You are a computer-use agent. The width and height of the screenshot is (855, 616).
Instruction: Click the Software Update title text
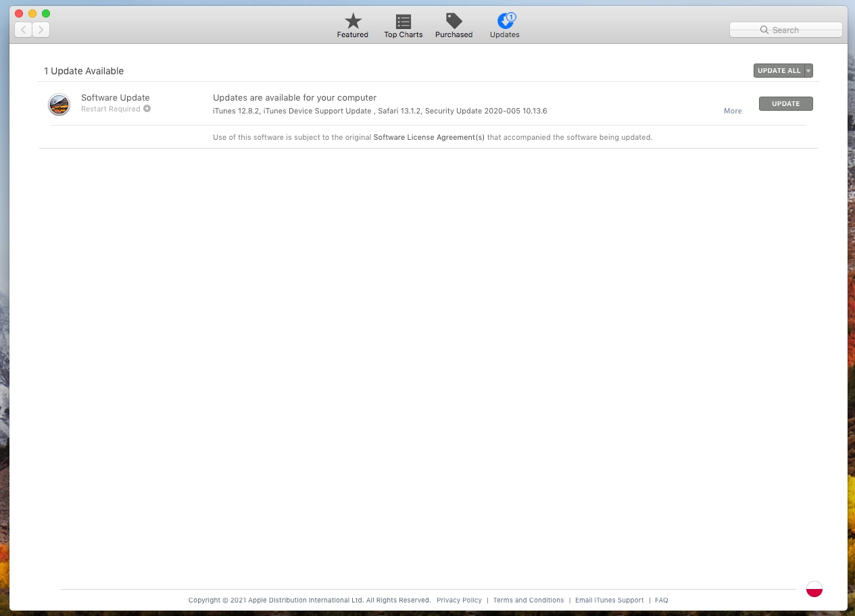click(116, 97)
